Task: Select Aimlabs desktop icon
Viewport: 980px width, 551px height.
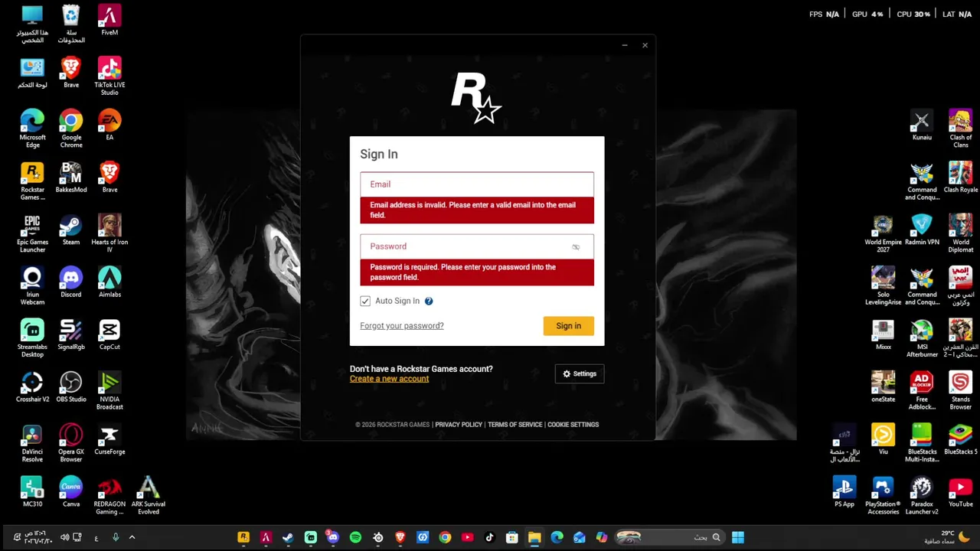Action: click(x=109, y=282)
